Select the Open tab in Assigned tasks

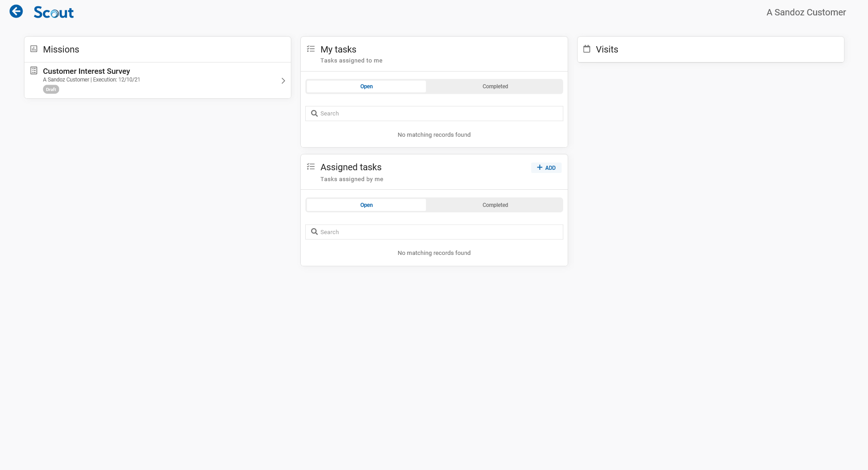pyautogui.click(x=366, y=205)
